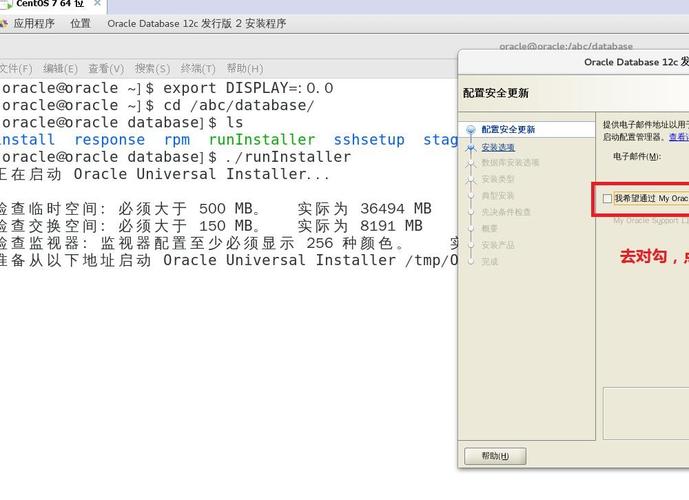Open the terminal 编辑(E) menu
The width and height of the screenshot is (689, 500).
(60, 69)
